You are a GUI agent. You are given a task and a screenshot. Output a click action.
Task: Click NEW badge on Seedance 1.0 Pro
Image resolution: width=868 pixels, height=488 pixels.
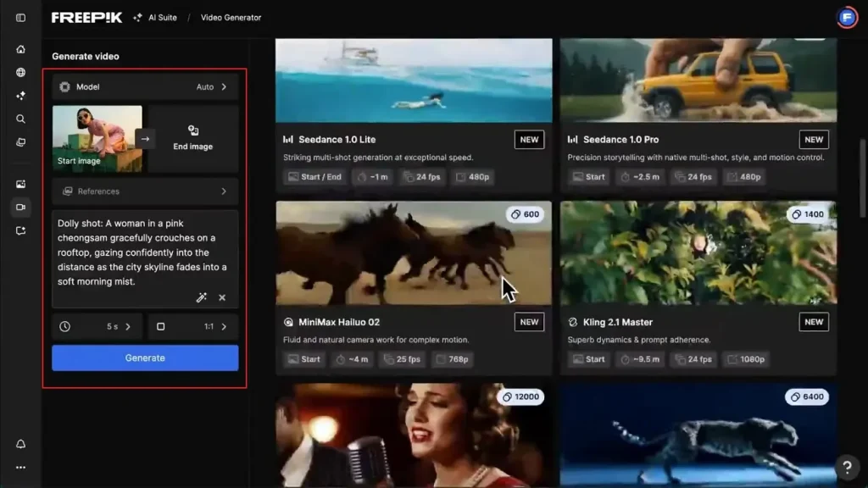point(814,140)
